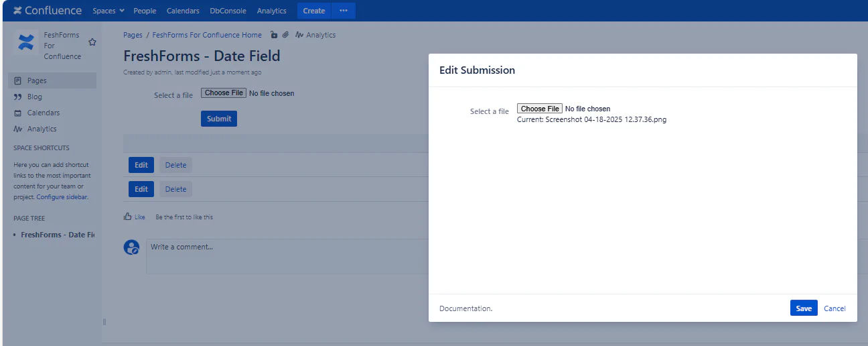Open attachments paperclip icon
The width and height of the screenshot is (868, 346).
[285, 35]
